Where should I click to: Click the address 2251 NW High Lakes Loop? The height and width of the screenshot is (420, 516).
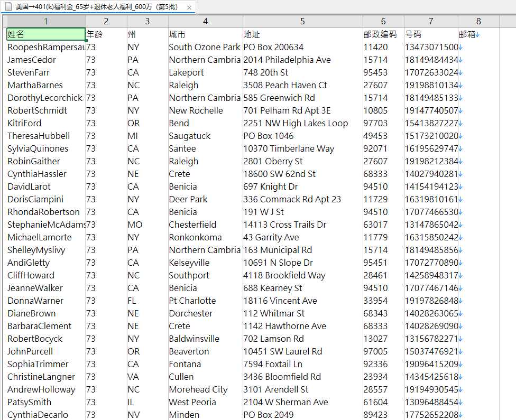(296, 123)
